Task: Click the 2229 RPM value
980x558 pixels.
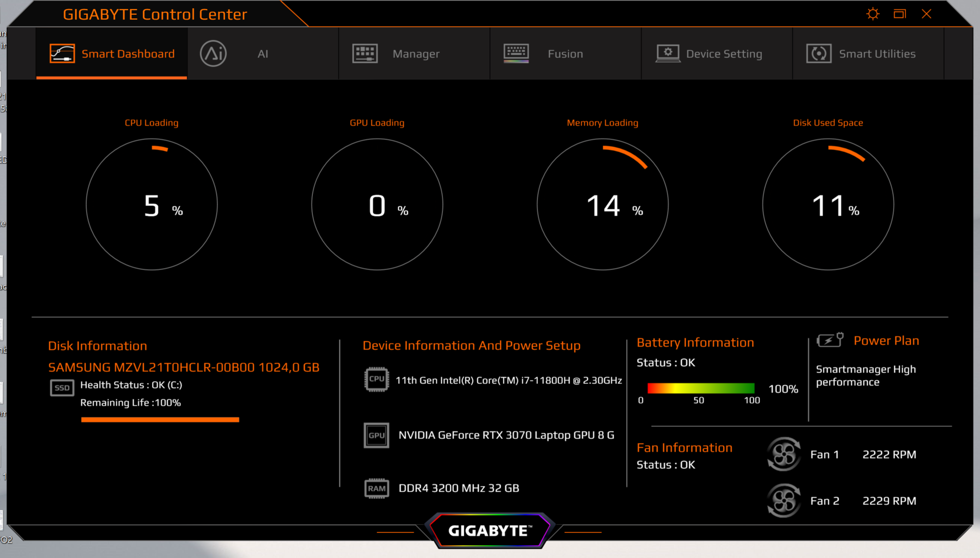Action: (x=889, y=501)
